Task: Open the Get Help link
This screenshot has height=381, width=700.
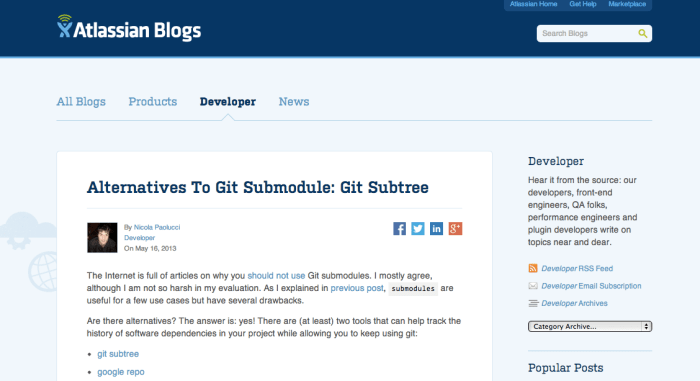Action: 583,4
